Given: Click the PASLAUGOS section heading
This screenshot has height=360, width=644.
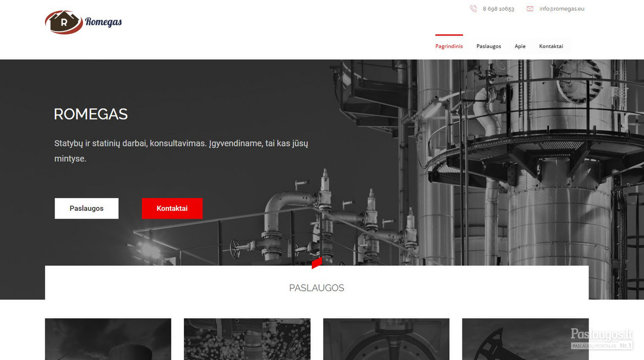Looking at the screenshot, I should 317,288.
